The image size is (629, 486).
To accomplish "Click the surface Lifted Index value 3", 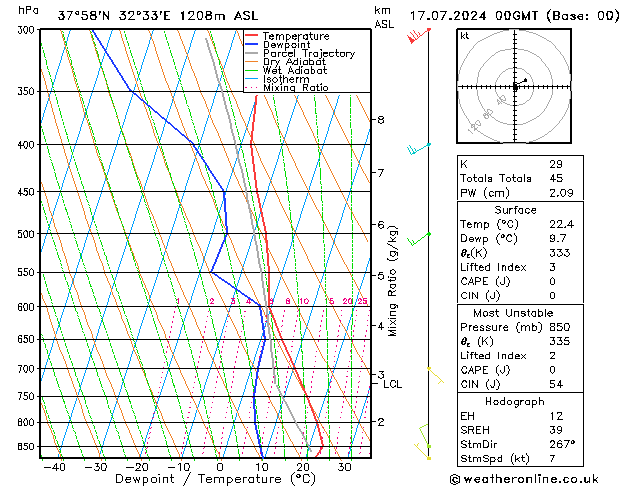I will coord(552,267).
